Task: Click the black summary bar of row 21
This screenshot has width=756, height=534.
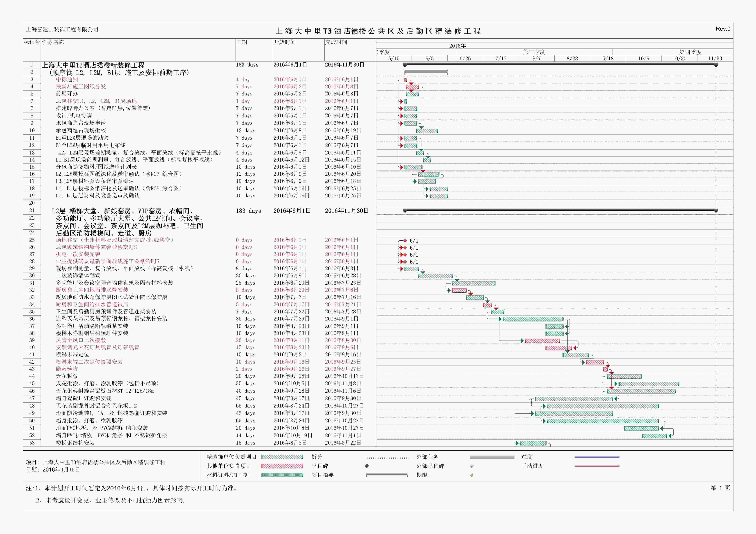Action: (560, 210)
